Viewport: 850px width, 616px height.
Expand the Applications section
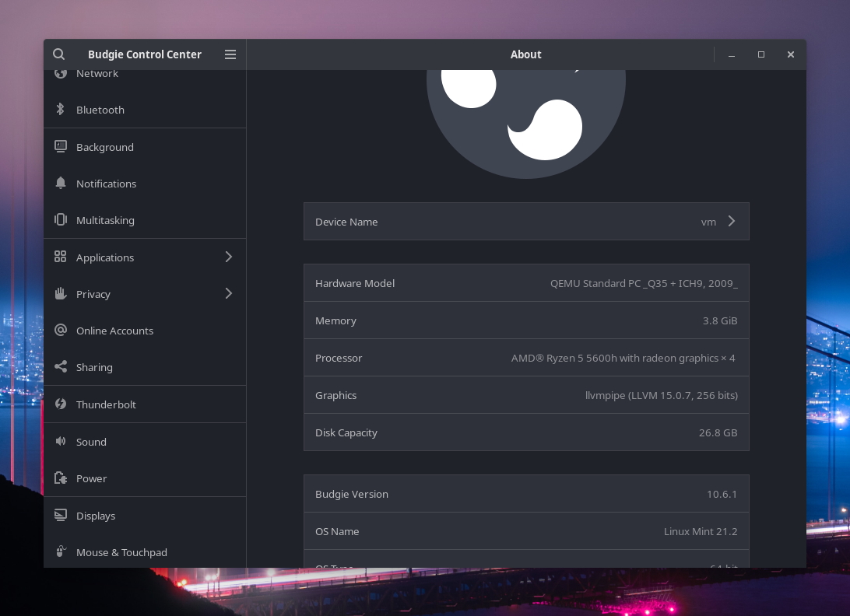point(228,257)
